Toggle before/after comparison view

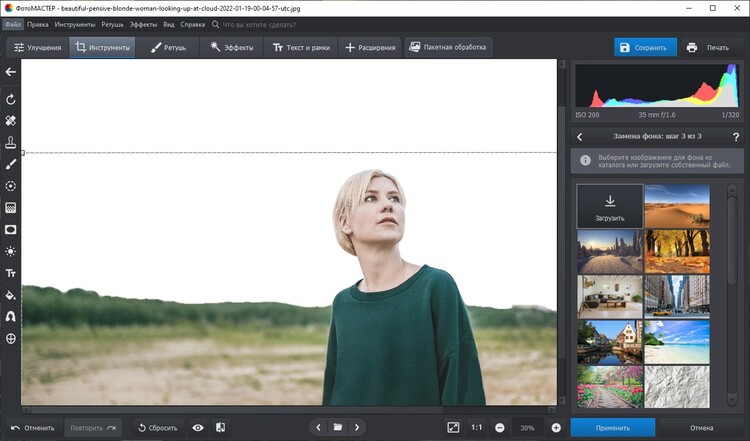coord(220,428)
